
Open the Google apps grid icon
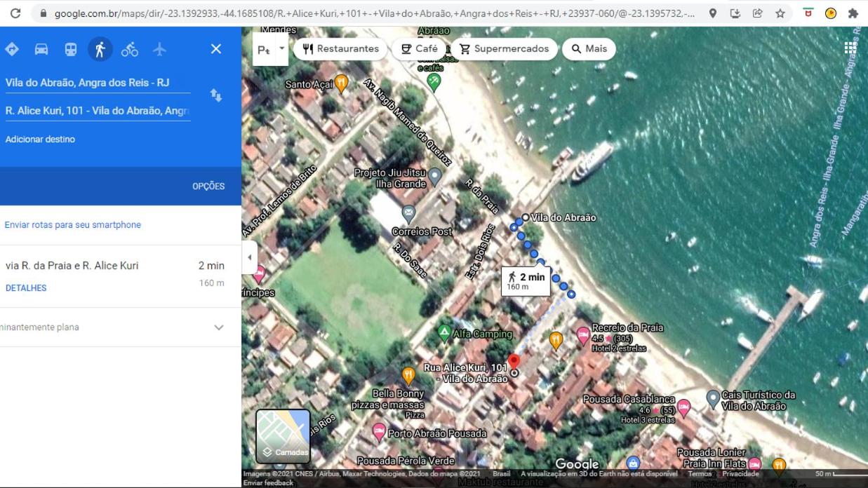tap(850, 48)
